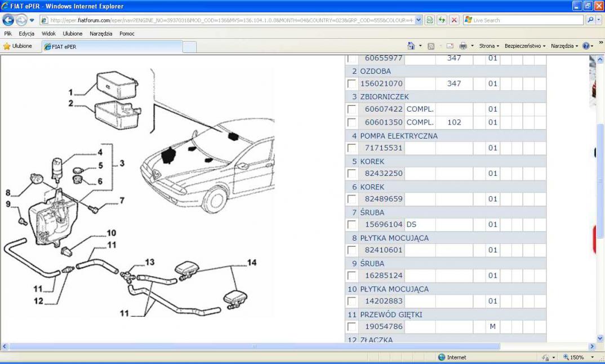Tick the checkbox for part 60601350

(x=352, y=122)
